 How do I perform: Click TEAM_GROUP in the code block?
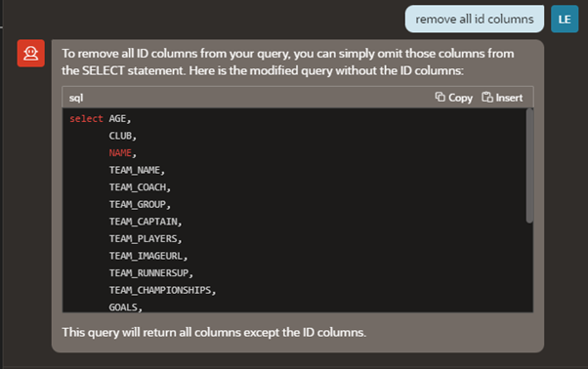point(138,205)
